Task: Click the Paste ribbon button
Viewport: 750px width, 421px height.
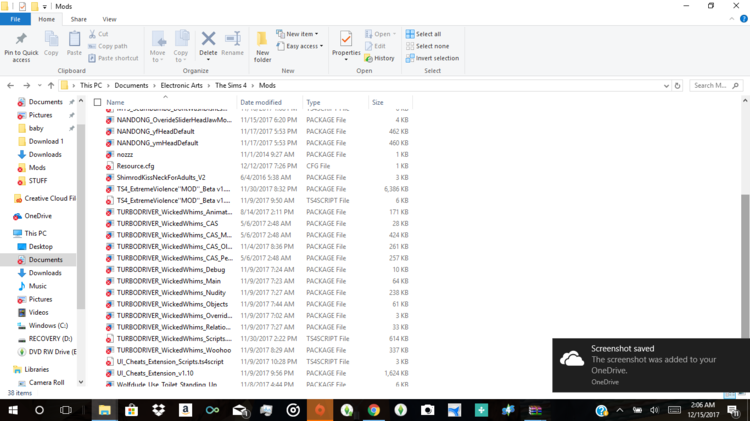Action: [74, 44]
